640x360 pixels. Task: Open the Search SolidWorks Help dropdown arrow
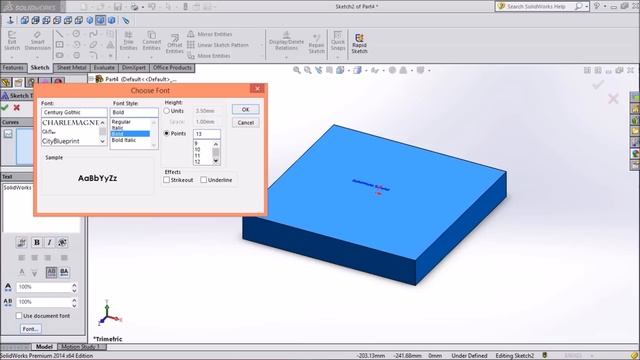(587, 7)
